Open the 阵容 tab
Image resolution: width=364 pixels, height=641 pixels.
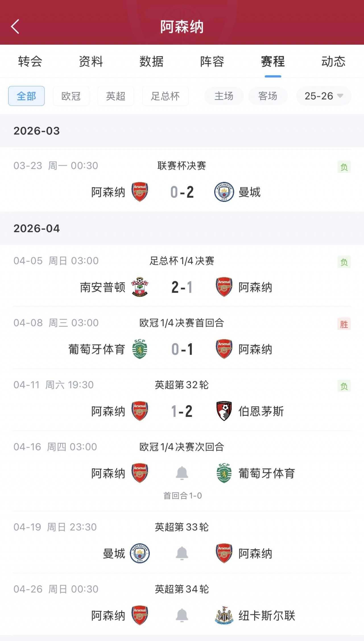tap(212, 61)
